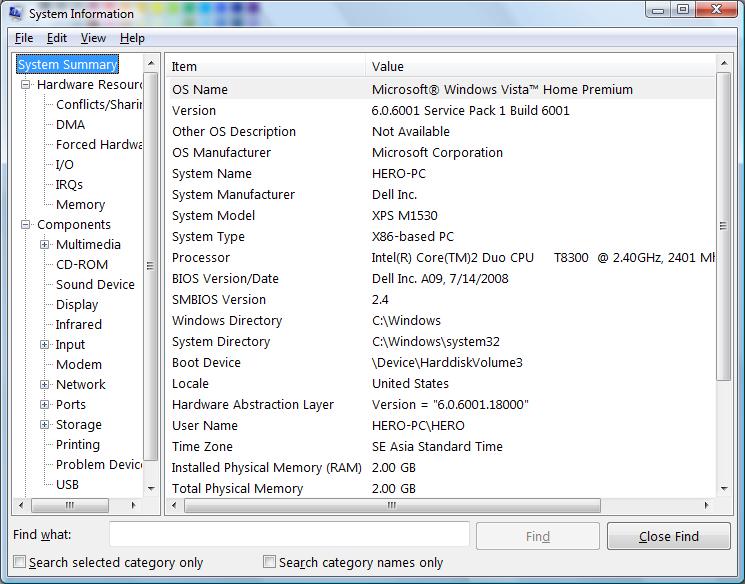Close the System Information window
745x584 pixels.
coord(717,10)
